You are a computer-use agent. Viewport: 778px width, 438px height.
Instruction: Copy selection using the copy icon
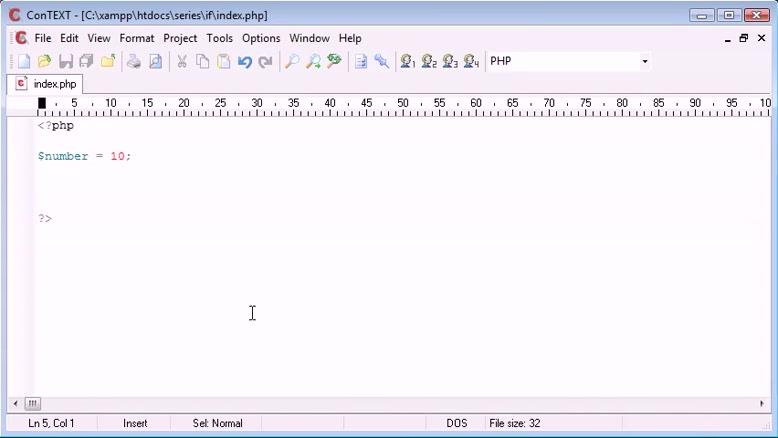click(x=202, y=62)
